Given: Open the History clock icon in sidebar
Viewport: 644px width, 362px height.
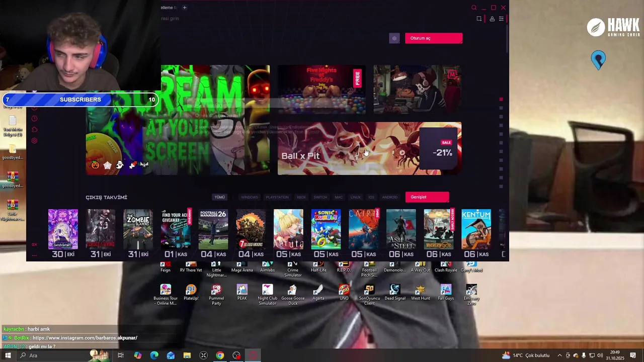Looking at the screenshot, I should 34,119.
